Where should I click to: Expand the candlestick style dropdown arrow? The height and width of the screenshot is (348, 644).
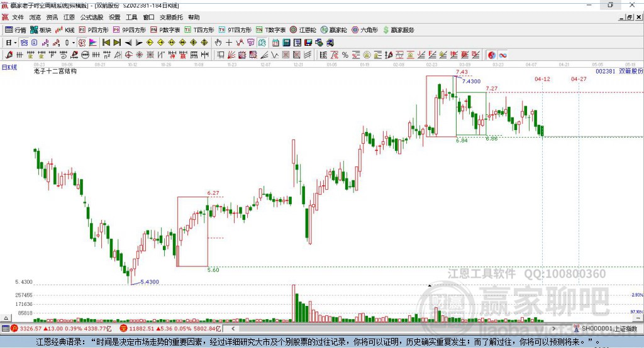[74, 43]
